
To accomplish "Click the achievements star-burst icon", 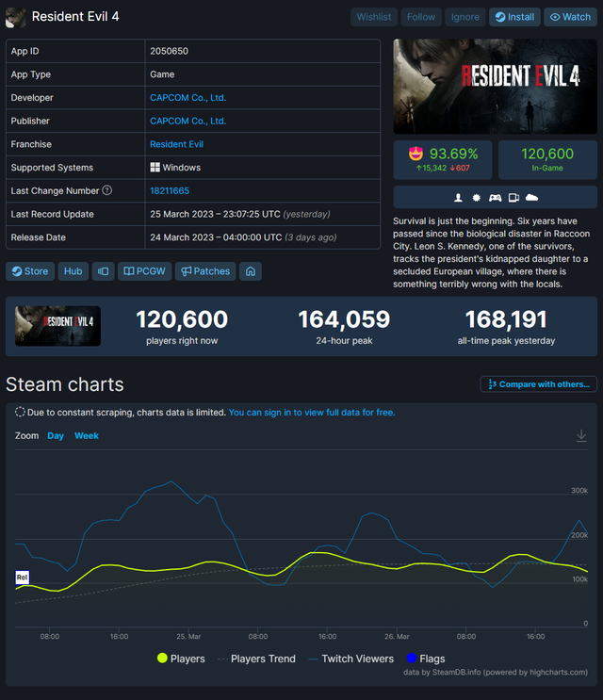I will click(x=476, y=198).
